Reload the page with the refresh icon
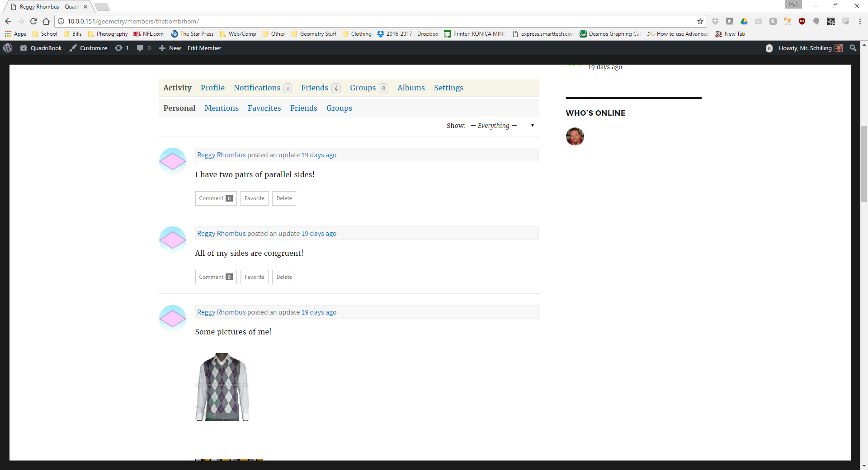868x470 pixels. 33,21
